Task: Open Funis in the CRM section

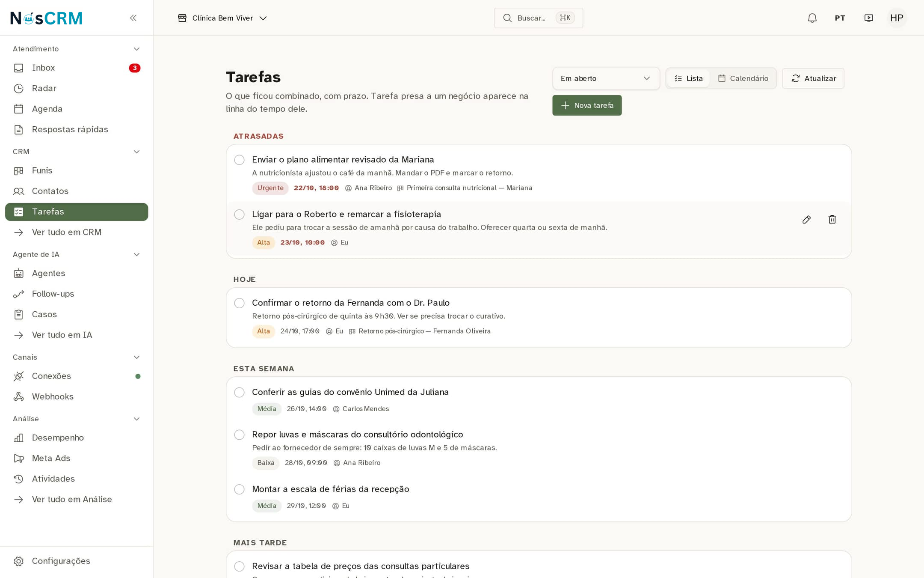Action: pyautogui.click(x=77, y=170)
